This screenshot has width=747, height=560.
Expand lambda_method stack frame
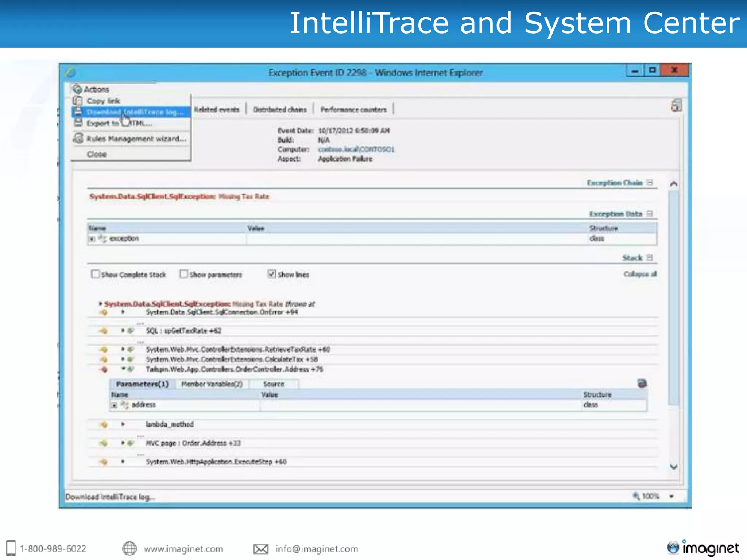click(123, 424)
